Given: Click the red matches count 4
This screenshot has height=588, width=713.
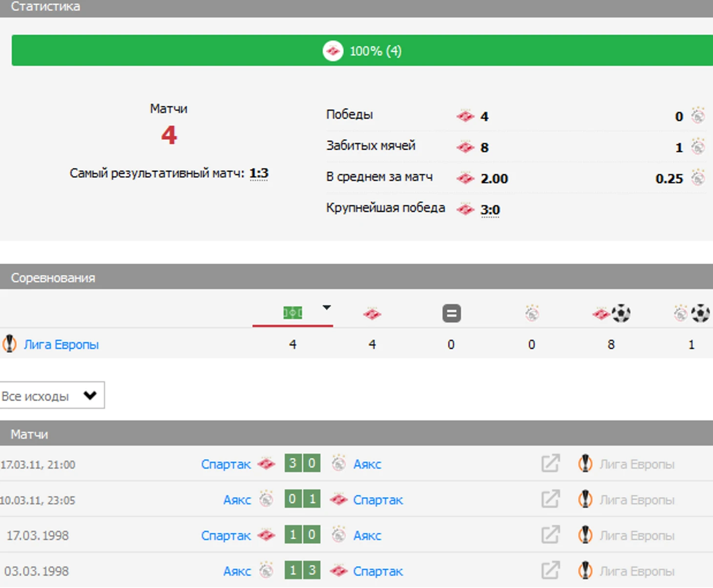Looking at the screenshot, I should tap(169, 135).
